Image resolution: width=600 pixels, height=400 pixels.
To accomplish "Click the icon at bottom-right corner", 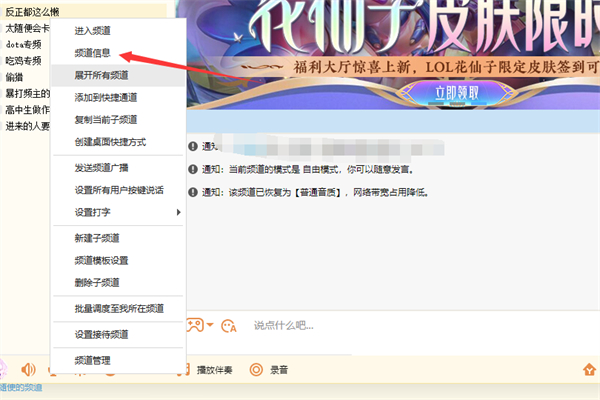I will [589, 369].
